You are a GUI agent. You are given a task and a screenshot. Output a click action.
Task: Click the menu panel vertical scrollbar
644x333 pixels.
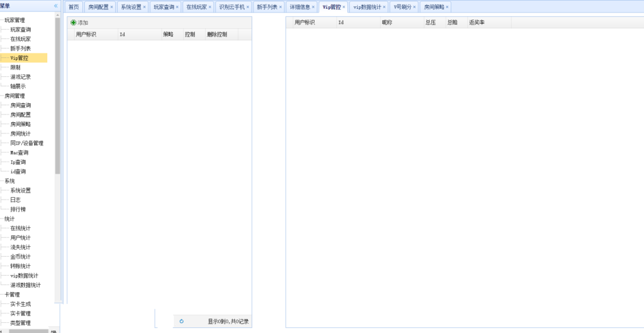tap(57, 96)
